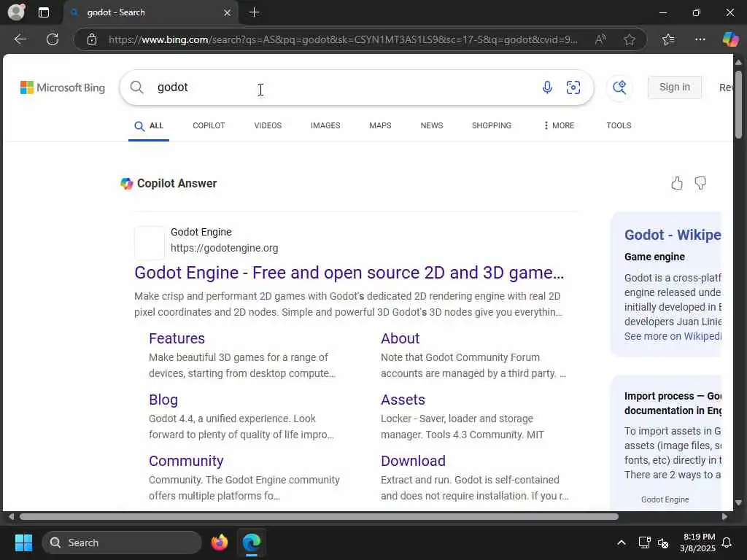Image resolution: width=747 pixels, height=560 pixels.
Task: Open the Community sitelink
Action: pos(186,461)
